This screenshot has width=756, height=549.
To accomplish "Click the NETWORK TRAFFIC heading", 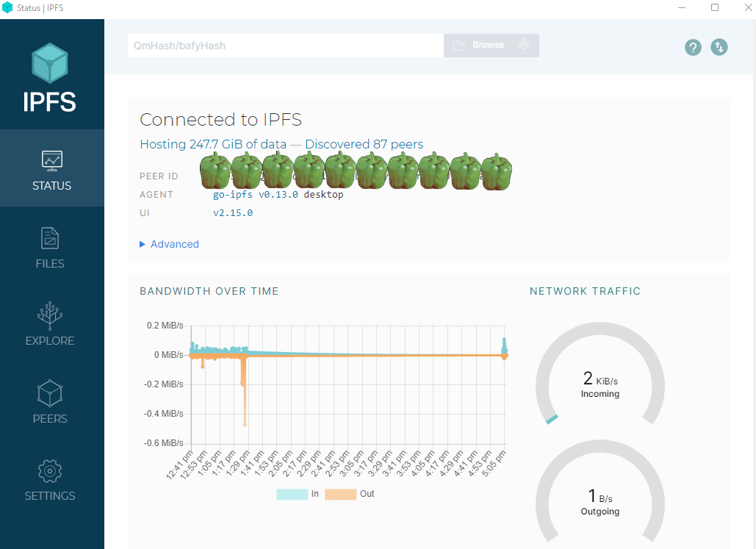I will coord(586,291).
